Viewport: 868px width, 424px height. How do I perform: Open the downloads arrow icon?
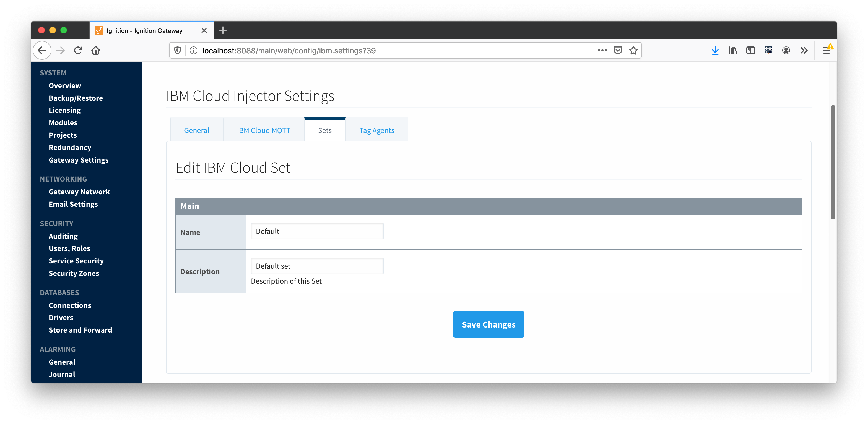[x=715, y=51]
